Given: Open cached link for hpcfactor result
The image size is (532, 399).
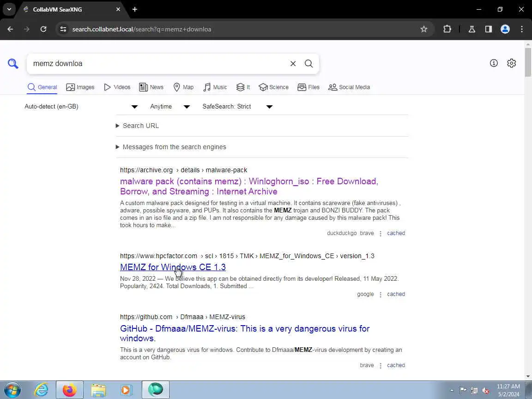Looking at the screenshot, I should tap(396, 294).
